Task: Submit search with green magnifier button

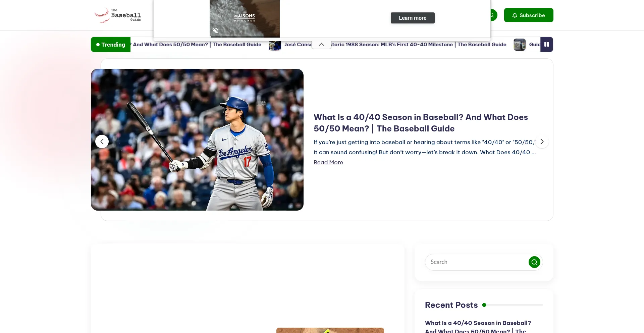Action: (534, 262)
